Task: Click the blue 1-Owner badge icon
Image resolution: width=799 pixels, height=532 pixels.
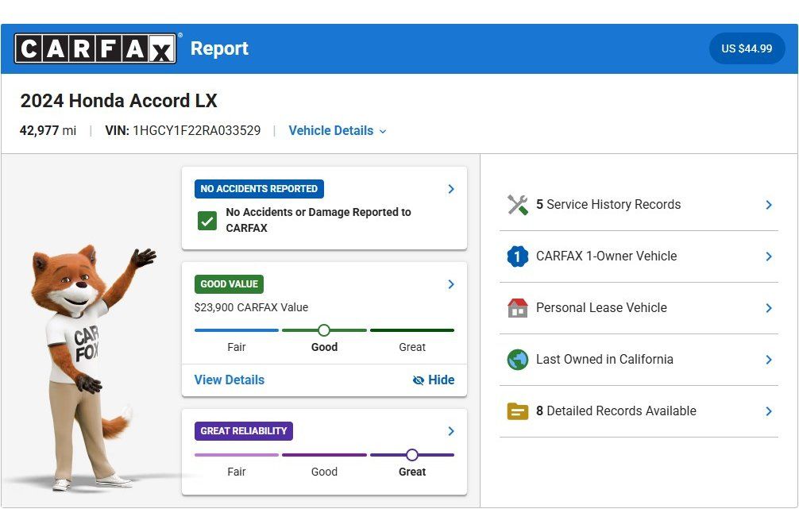Action: point(518,256)
